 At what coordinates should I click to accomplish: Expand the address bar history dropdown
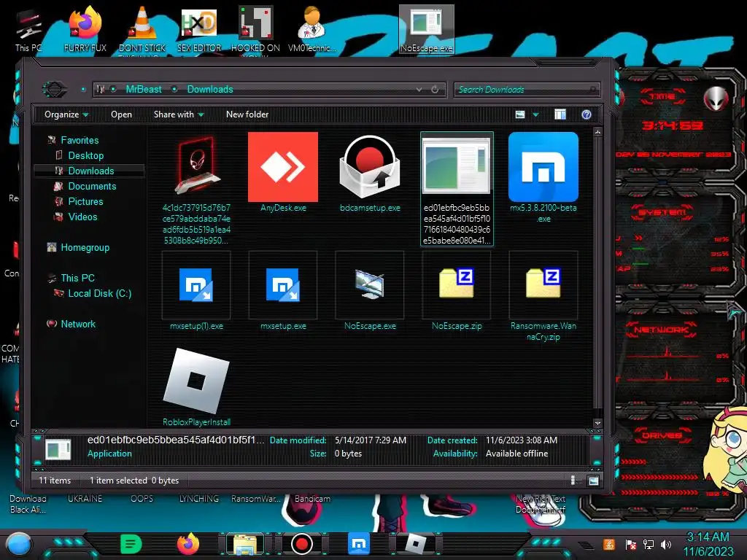click(x=419, y=90)
